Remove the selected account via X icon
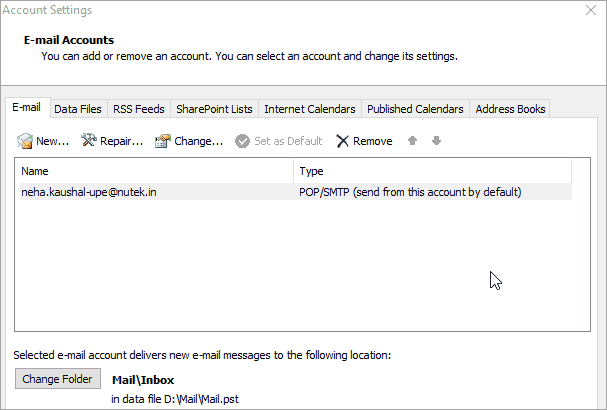The height and width of the screenshot is (410, 607). (x=342, y=141)
